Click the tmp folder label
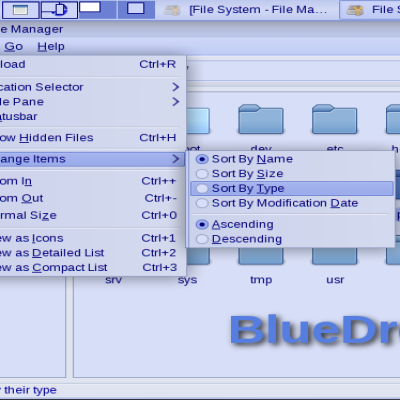Screen dimensions: 400x400 pos(261,280)
